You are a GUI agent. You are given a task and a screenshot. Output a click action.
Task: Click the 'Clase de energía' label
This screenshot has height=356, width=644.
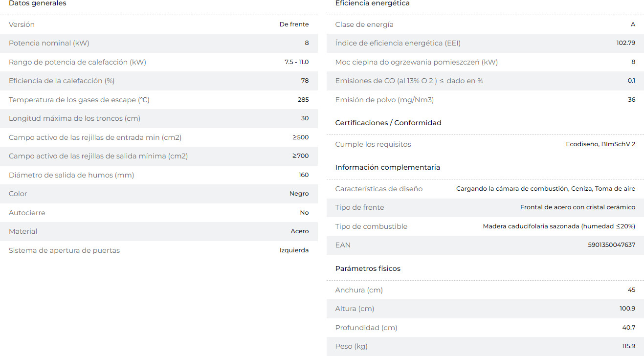point(364,24)
